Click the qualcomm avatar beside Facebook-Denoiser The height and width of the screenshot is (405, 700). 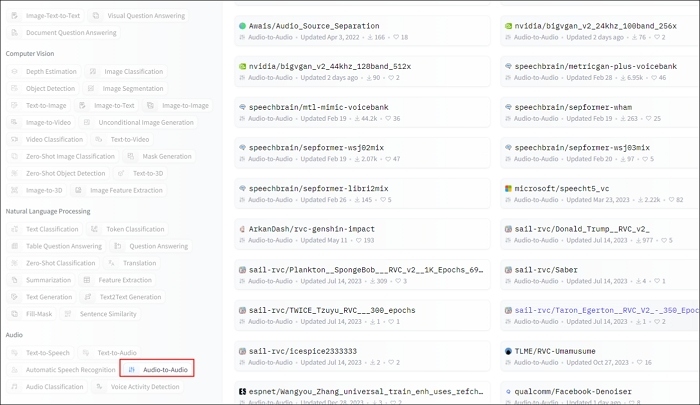point(509,392)
